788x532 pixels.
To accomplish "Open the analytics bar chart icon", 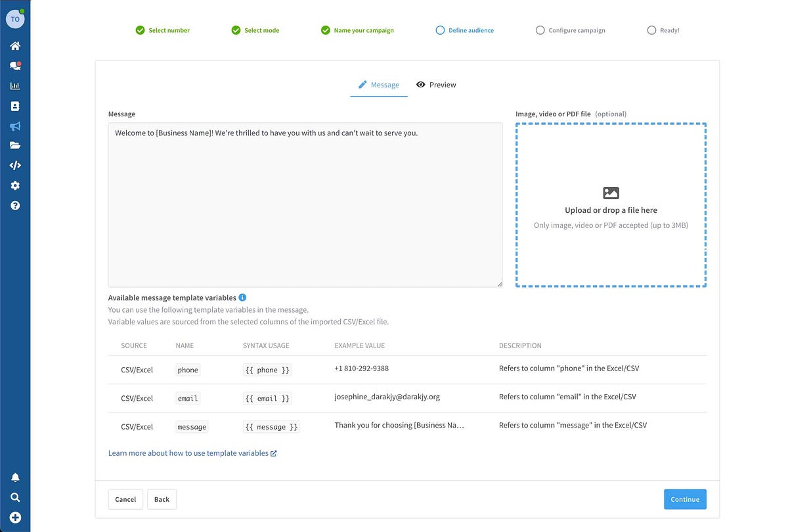I will click(x=15, y=86).
